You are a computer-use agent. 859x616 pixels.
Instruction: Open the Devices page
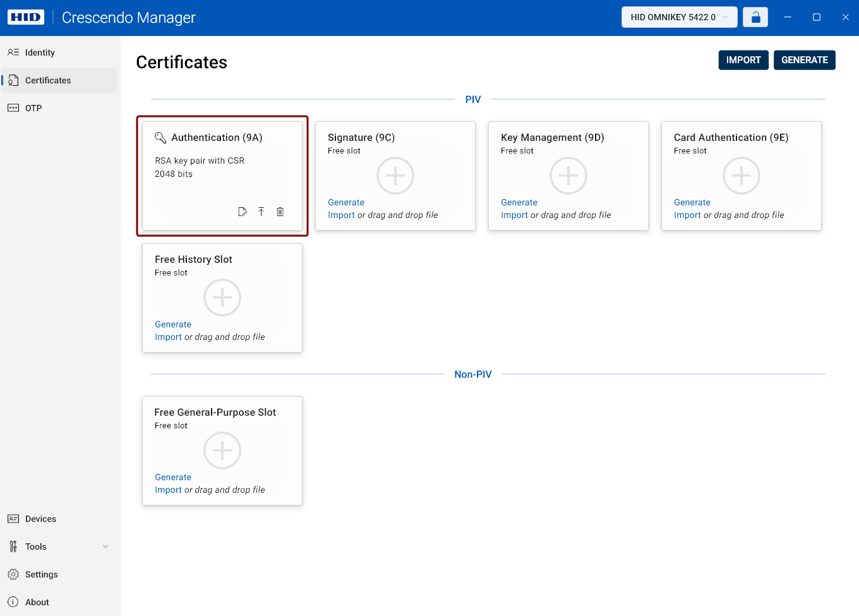click(59, 519)
